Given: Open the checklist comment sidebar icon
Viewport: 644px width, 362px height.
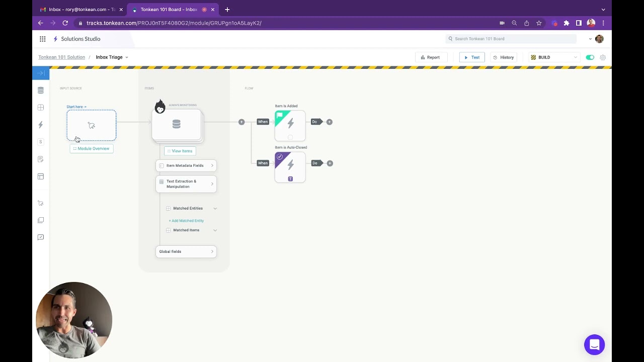Looking at the screenshot, I should coord(41,237).
